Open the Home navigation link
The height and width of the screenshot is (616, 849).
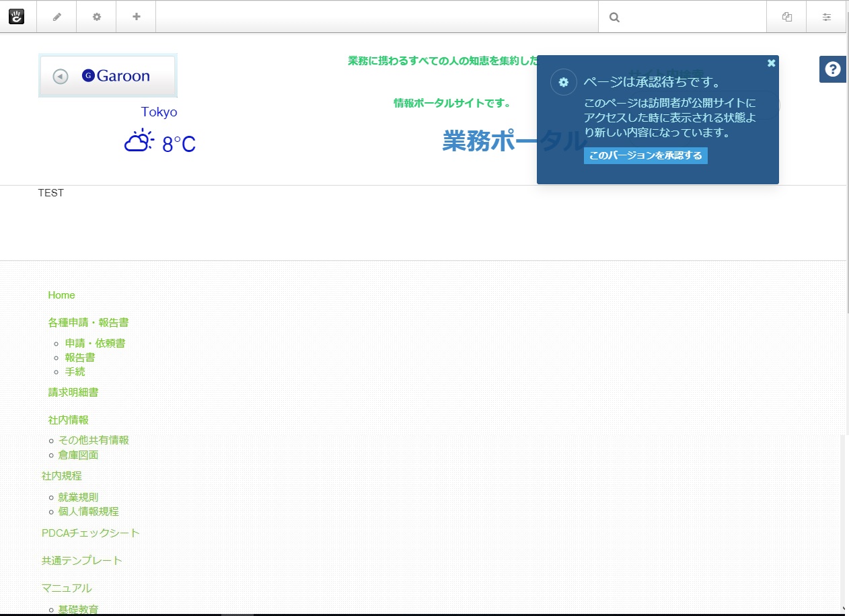(62, 295)
